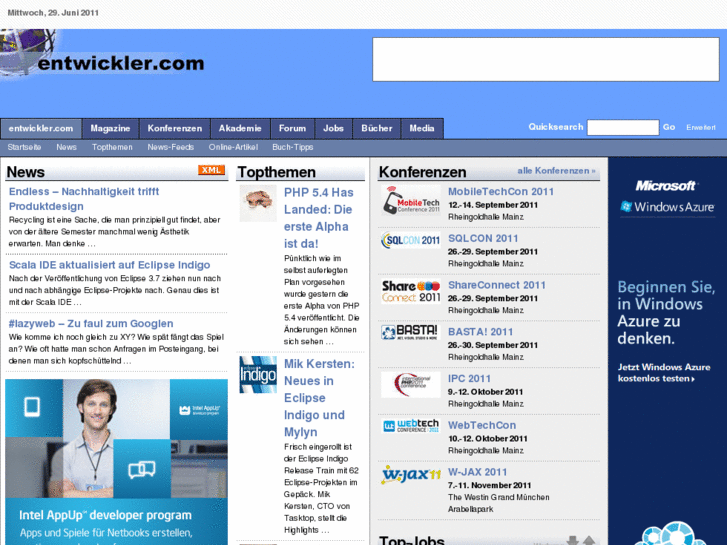The height and width of the screenshot is (545, 727).
Task: Open 'Scala IDE aktualisiert auf Eclipse Indigo'
Action: (109, 265)
